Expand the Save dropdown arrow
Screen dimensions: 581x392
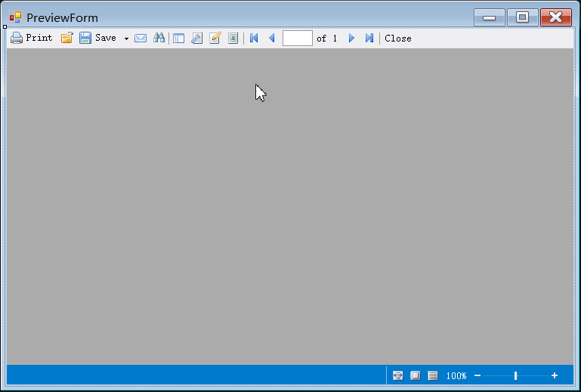(126, 39)
